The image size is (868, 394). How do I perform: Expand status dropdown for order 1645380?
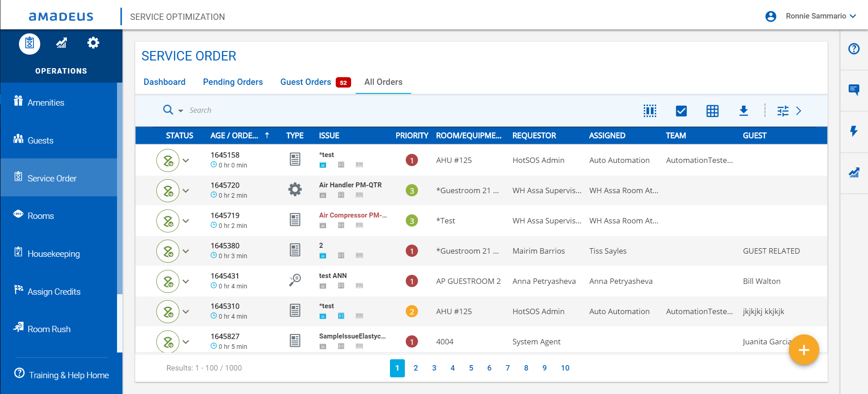click(186, 251)
